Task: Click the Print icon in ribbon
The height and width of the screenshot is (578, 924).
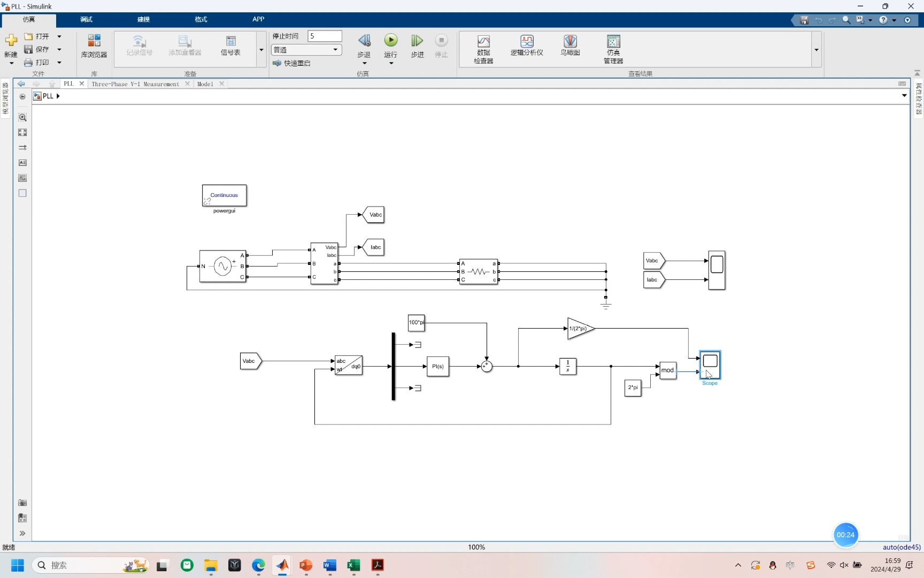Action: point(28,63)
